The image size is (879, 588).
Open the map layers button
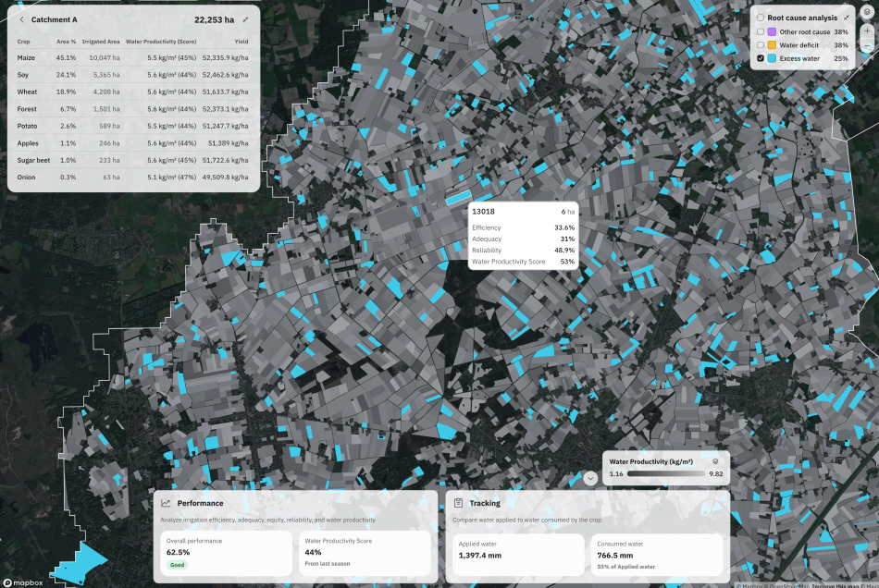(x=867, y=12)
